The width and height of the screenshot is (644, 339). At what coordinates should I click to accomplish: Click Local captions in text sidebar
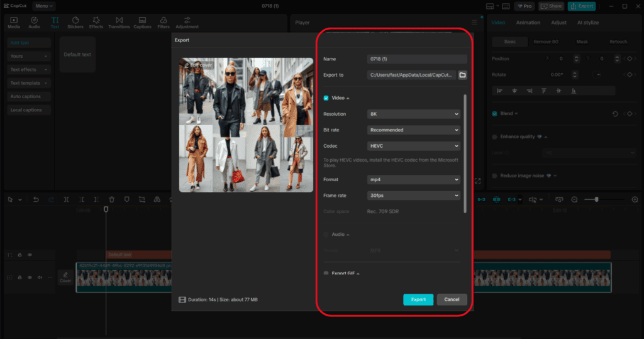tap(29, 110)
